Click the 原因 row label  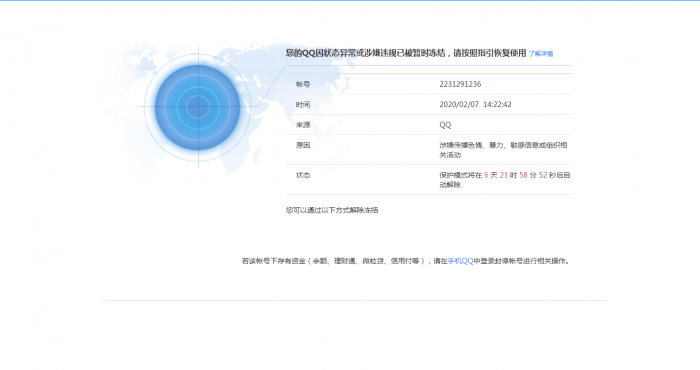(x=303, y=145)
